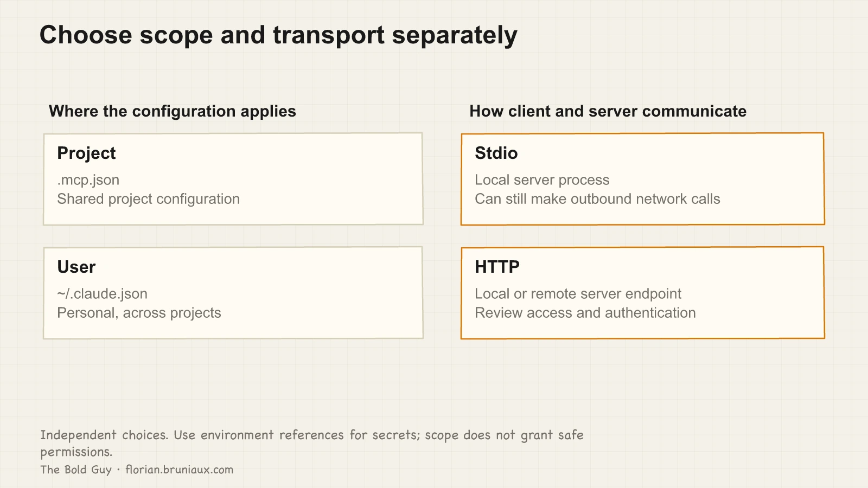Click 'The Bold Guy' author credit
Viewport: 868px width, 488px height.
click(76, 470)
